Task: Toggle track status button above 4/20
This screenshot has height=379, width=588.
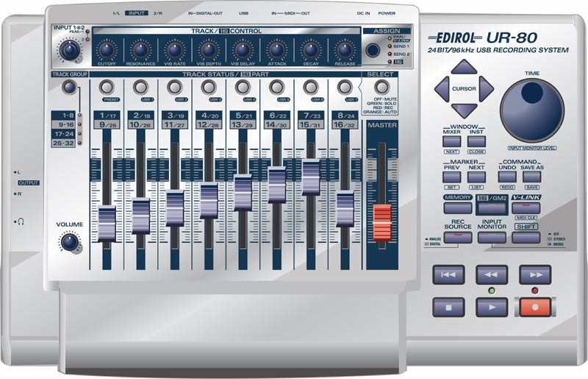Action: pos(209,88)
